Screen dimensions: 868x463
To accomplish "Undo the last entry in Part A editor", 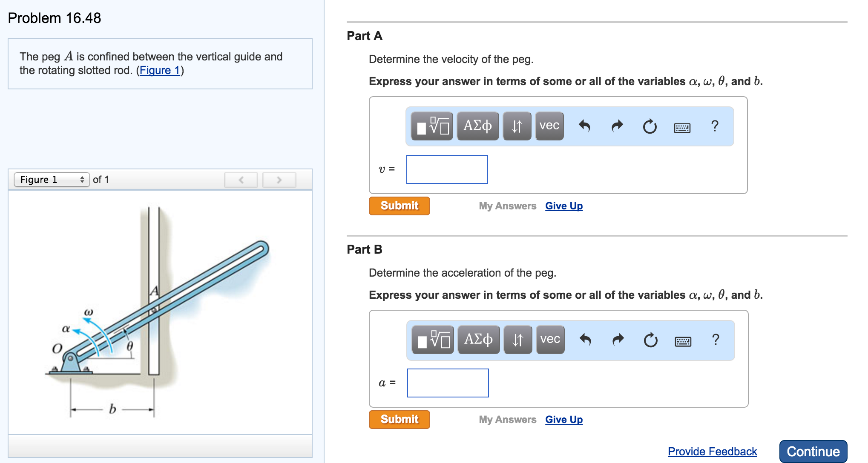I will [x=585, y=126].
